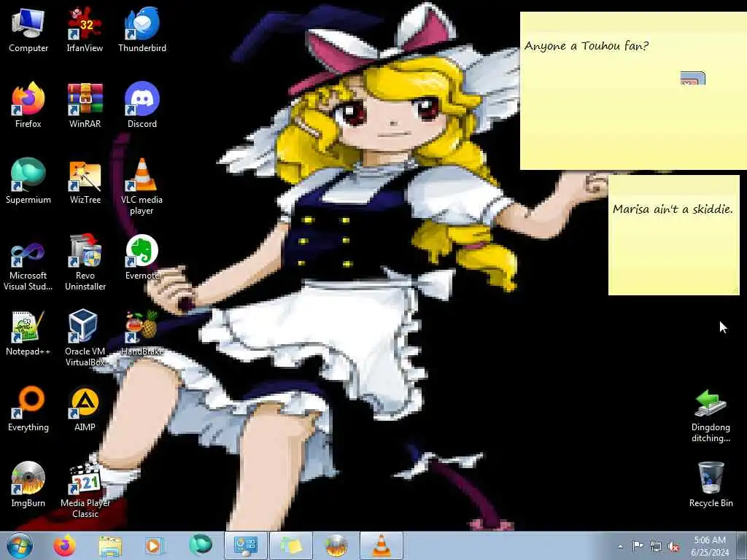
Task: Open the muted volume tray icon
Action: tap(673, 547)
